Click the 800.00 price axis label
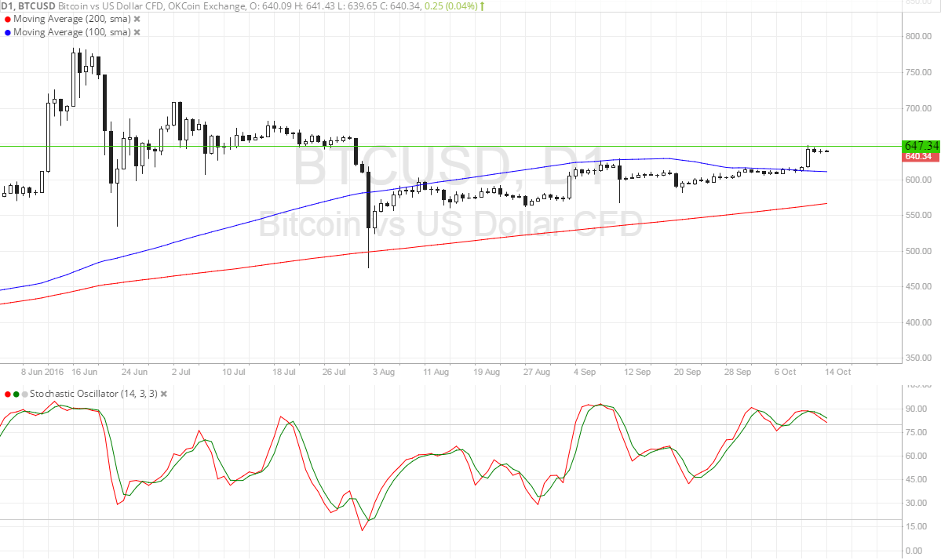The image size is (941, 560). tap(919, 37)
